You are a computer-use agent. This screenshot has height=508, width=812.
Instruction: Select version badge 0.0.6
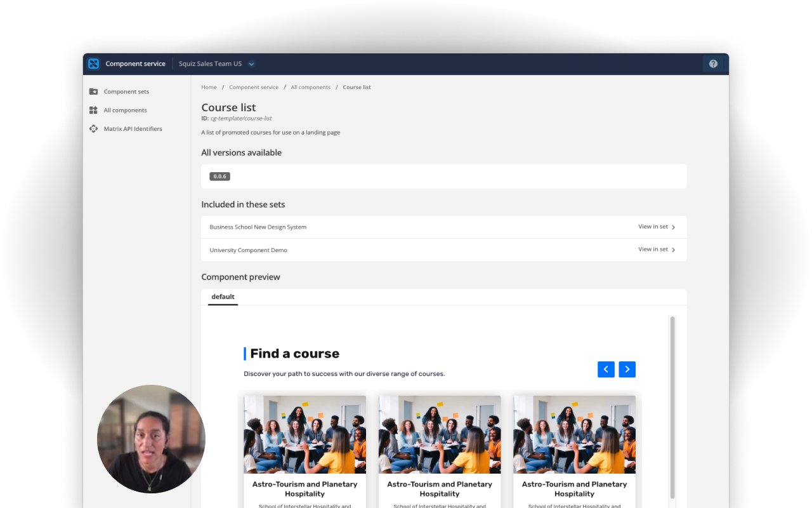click(219, 177)
